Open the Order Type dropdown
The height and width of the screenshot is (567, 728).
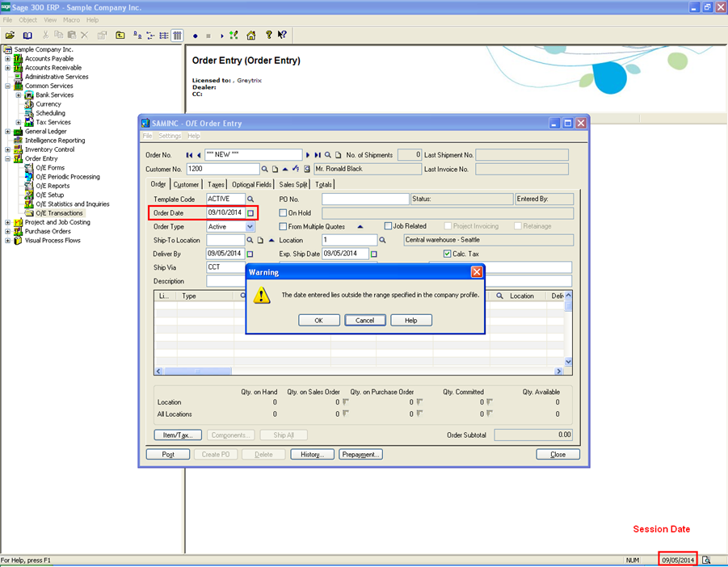[x=250, y=226]
